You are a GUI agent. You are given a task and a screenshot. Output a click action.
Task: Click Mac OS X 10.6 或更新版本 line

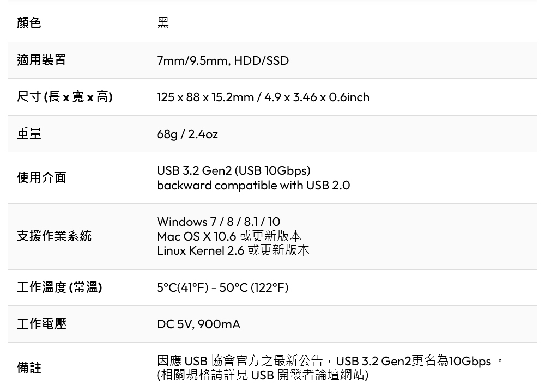pyautogui.click(x=229, y=236)
